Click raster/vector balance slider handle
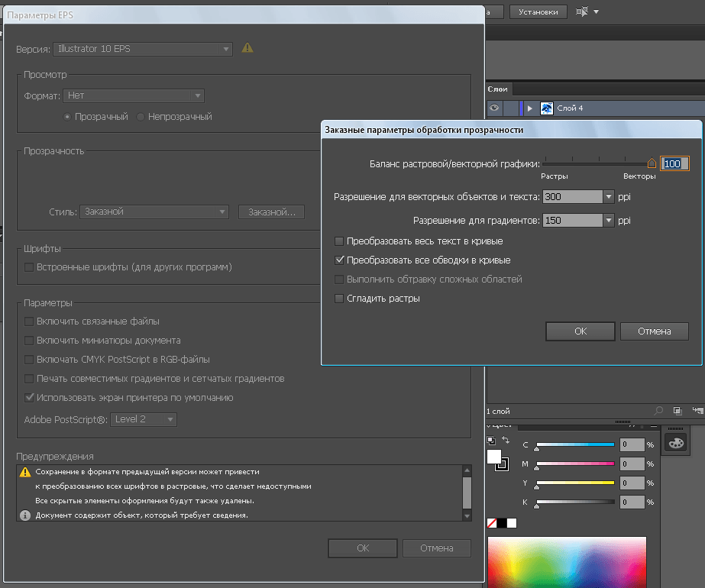This screenshot has height=588, width=705. click(x=652, y=163)
